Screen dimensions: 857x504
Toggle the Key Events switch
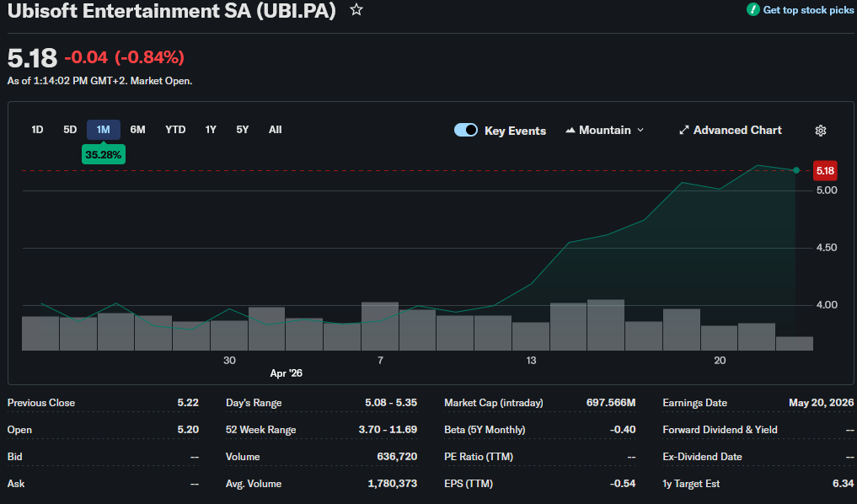point(466,130)
